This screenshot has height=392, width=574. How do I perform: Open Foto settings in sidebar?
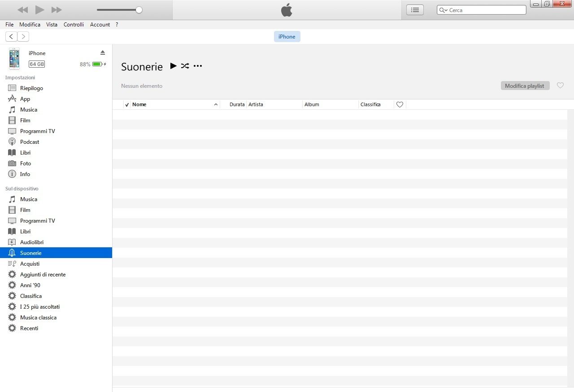coord(56,164)
